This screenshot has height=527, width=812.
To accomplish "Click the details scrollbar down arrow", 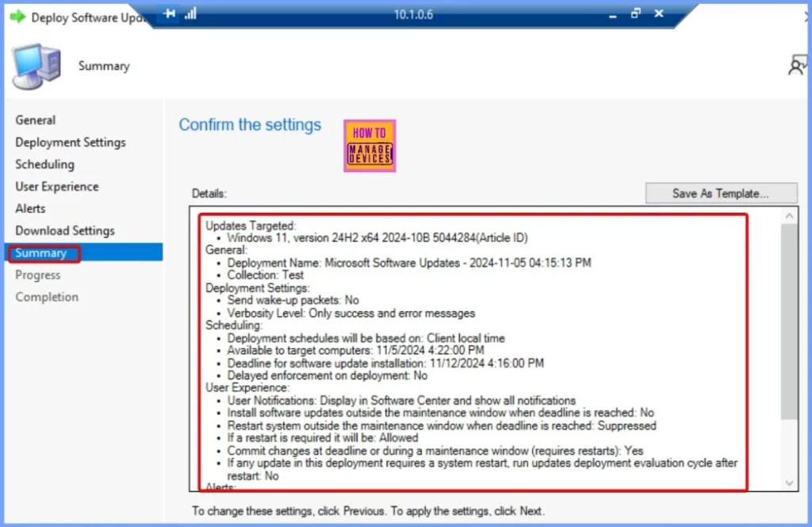I will 789,483.
